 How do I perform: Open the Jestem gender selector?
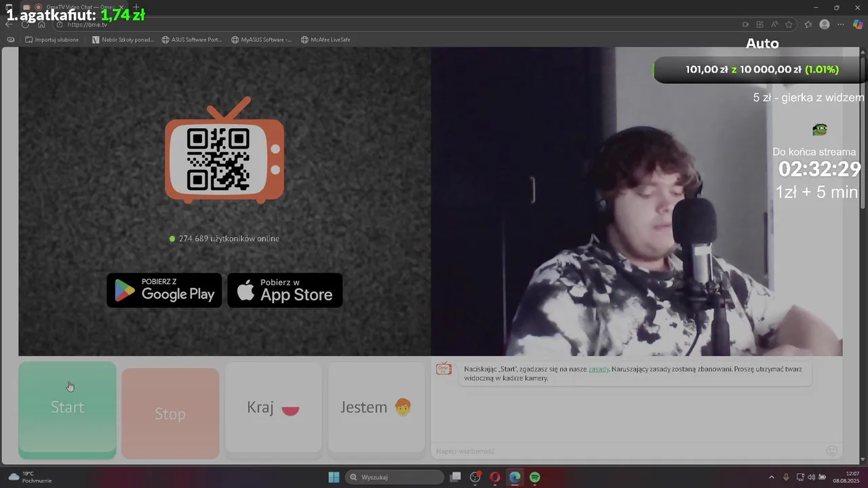pyautogui.click(x=376, y=407)
